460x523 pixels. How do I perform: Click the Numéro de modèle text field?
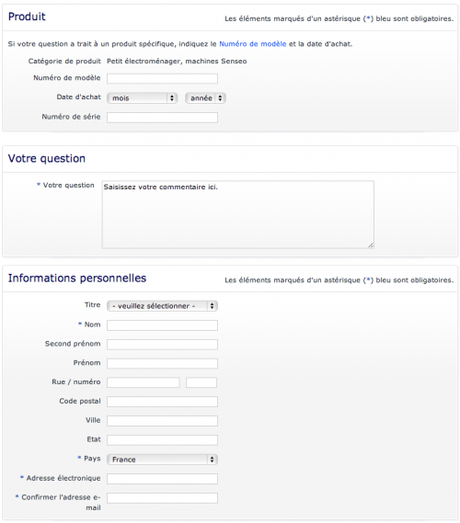click(162, 78)
